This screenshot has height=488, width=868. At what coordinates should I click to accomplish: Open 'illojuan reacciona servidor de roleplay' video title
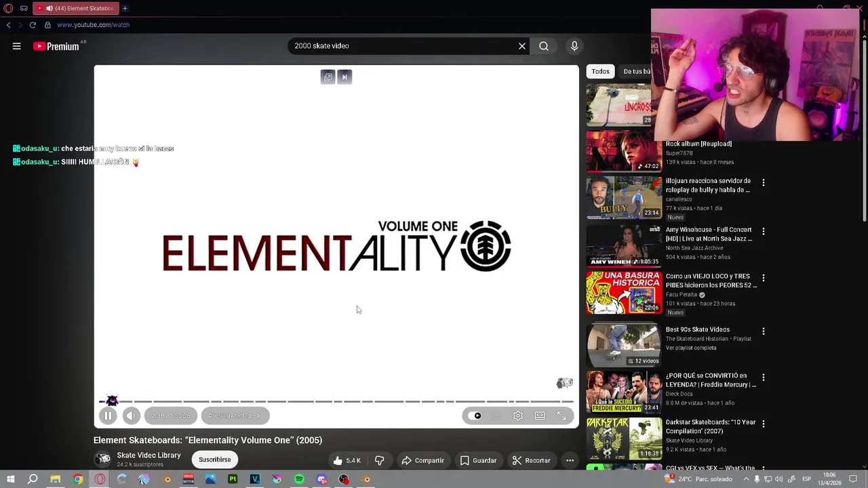[708, 186]
